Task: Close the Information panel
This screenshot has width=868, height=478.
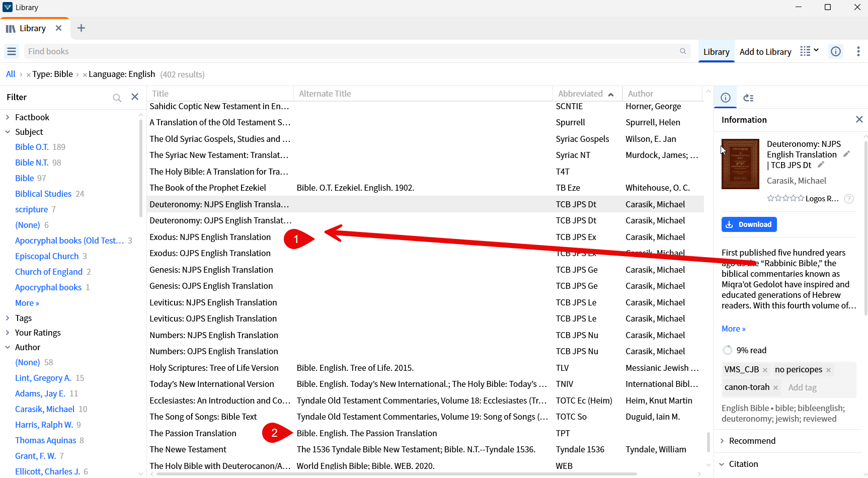Action: click(x=859, y=119)
